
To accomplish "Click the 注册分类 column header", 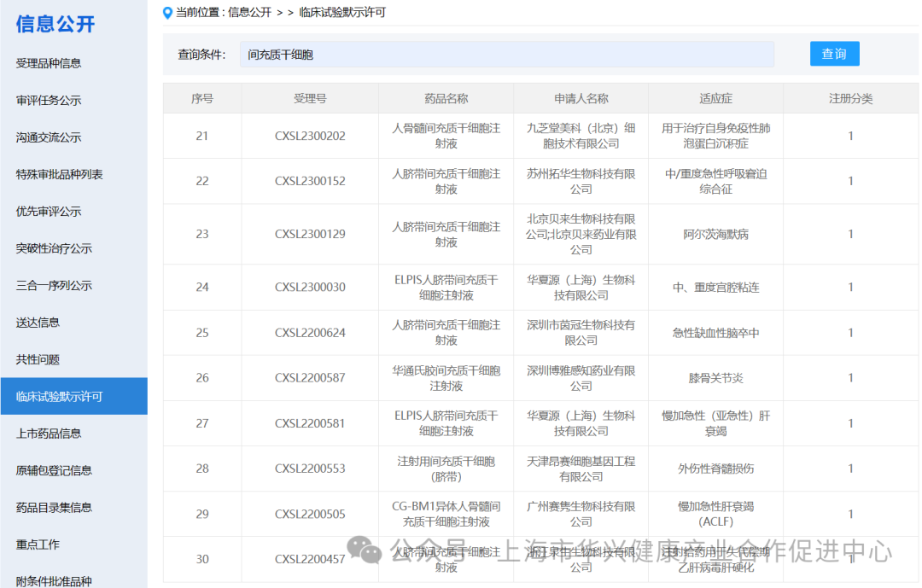I will pos(851,99).
